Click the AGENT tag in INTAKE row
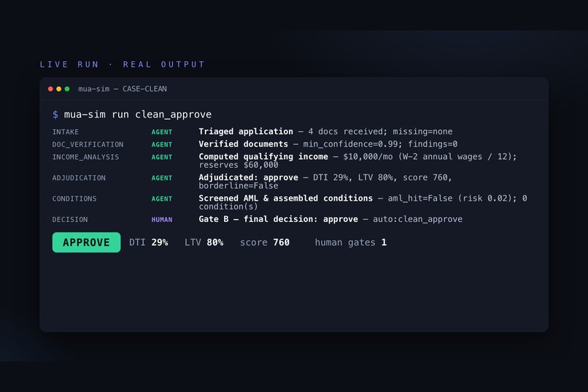 coord(162,131)
